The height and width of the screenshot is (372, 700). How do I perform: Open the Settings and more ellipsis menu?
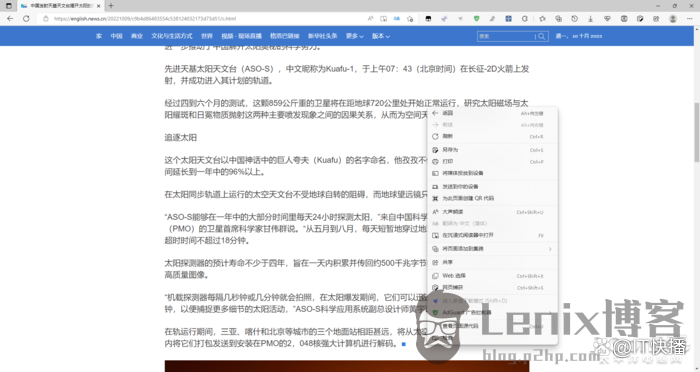click(x=689, y=19)
